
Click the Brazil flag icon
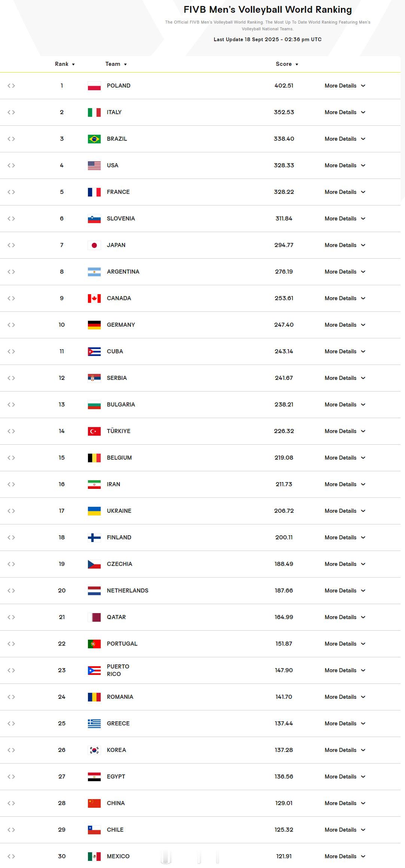pyautogui.click(x=94, y=139)
